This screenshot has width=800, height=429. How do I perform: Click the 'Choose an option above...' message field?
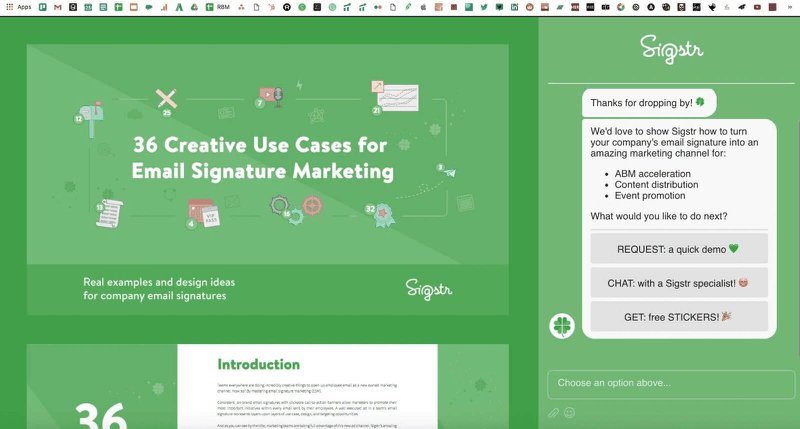[x=671, y=384]
